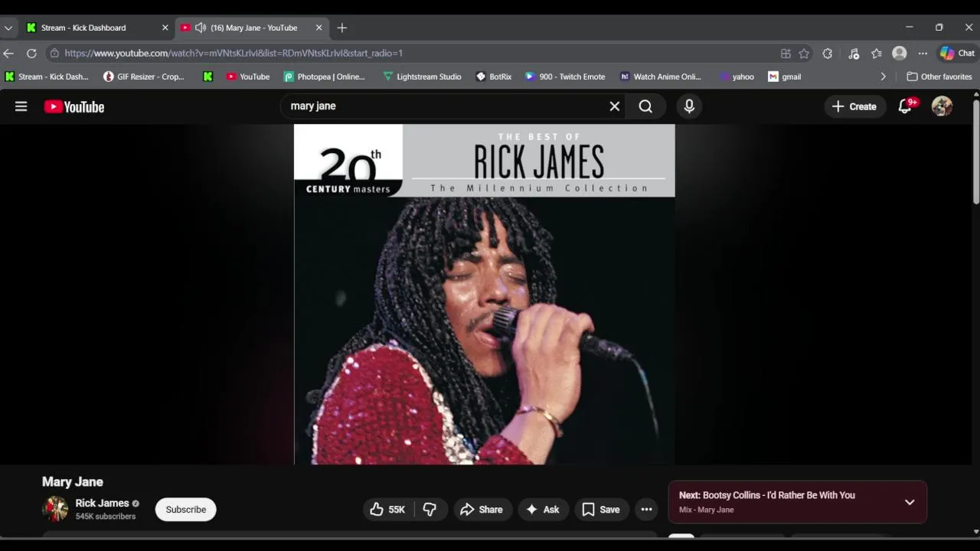Open the GIF Resizer bookmark
The width and height of the screenshot is (980, 551).
pos(144,77)
